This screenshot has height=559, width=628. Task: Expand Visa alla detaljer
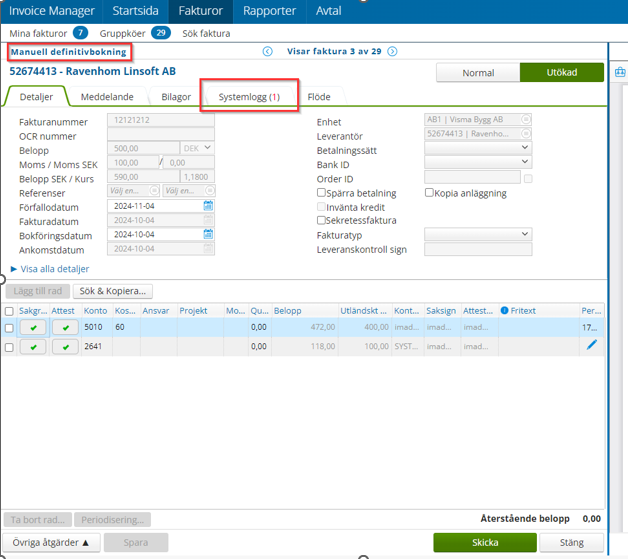(x=50, y=269)
